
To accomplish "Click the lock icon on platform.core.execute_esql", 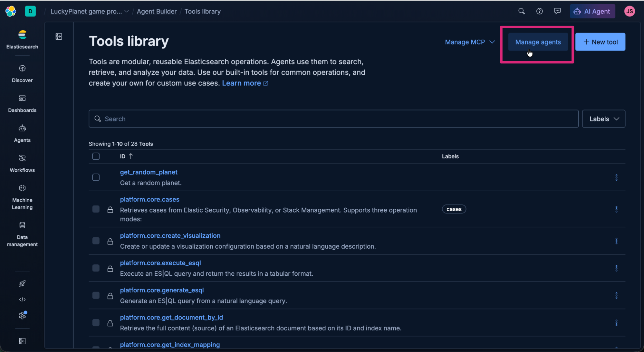I will (x=110, y=269).
